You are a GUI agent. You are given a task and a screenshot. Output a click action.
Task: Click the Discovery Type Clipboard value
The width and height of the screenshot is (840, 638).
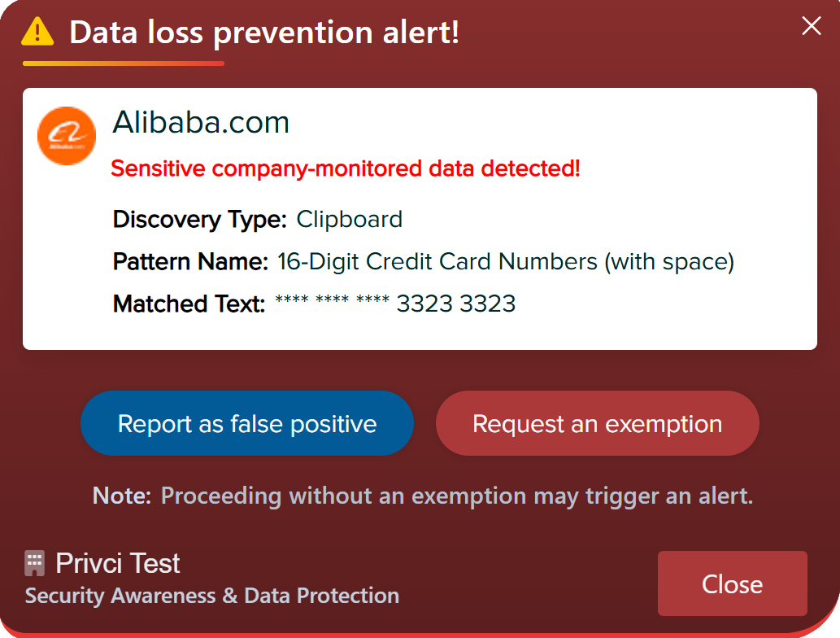(x=350, y=219)
